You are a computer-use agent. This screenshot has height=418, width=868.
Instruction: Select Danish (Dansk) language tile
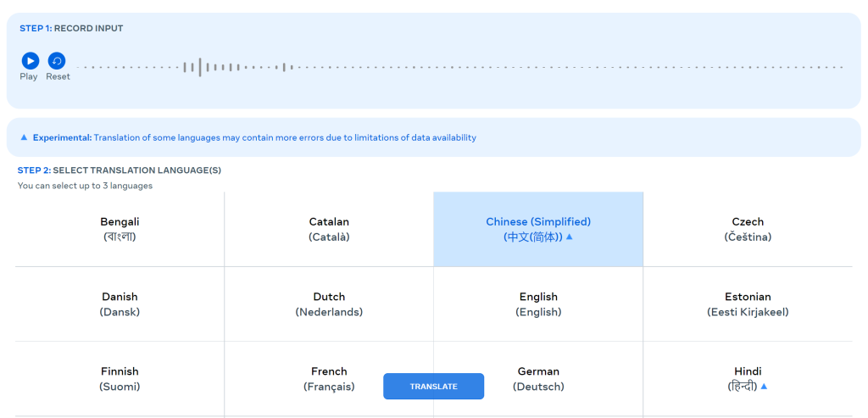pos(120,304)
